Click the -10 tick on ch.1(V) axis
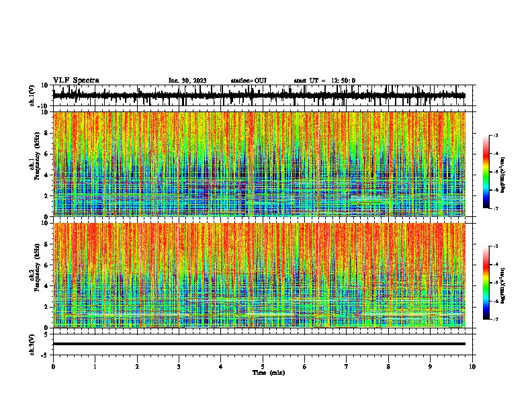 pos(44,106)
